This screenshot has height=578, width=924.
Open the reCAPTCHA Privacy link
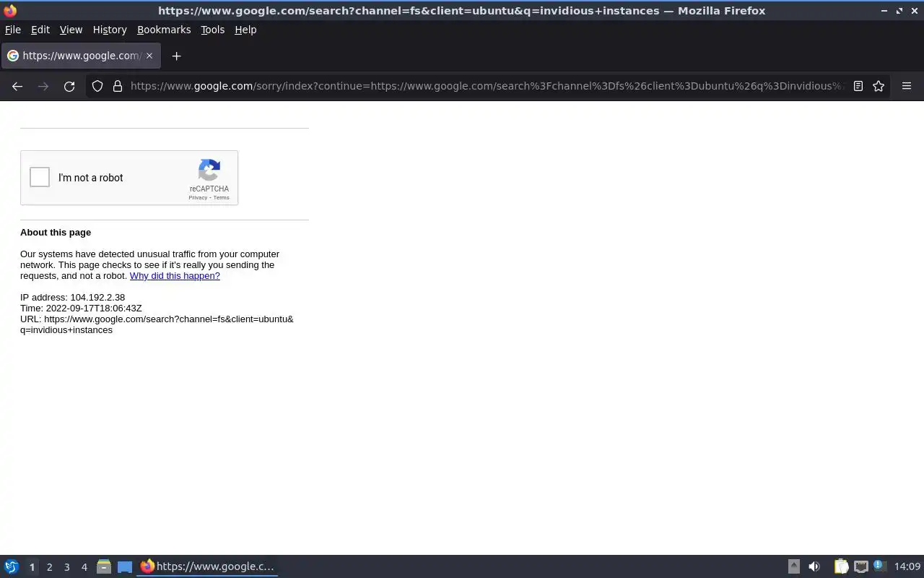(198, 197)
